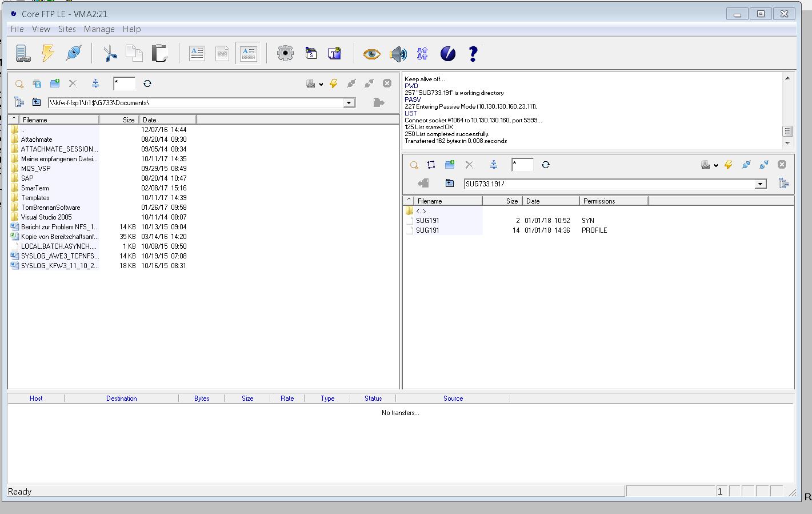Viewport: 812px width, 514px height.
Task: Go up one directory in remote panel
Action: coord(450,184)
